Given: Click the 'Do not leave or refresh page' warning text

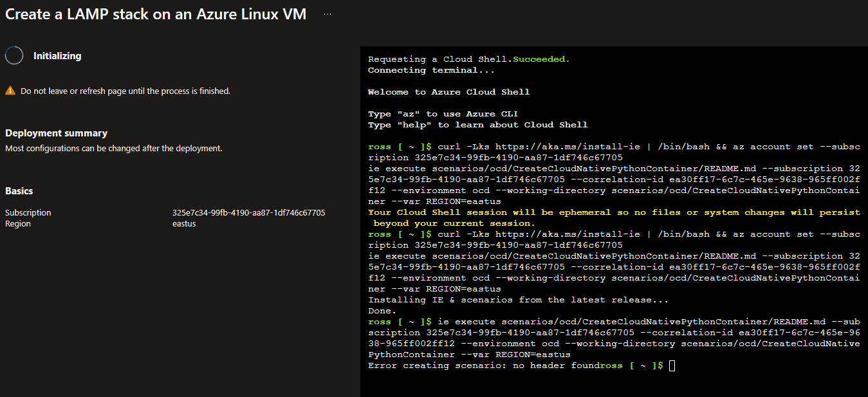Looking at the screenshot, I should click(125, 91).
